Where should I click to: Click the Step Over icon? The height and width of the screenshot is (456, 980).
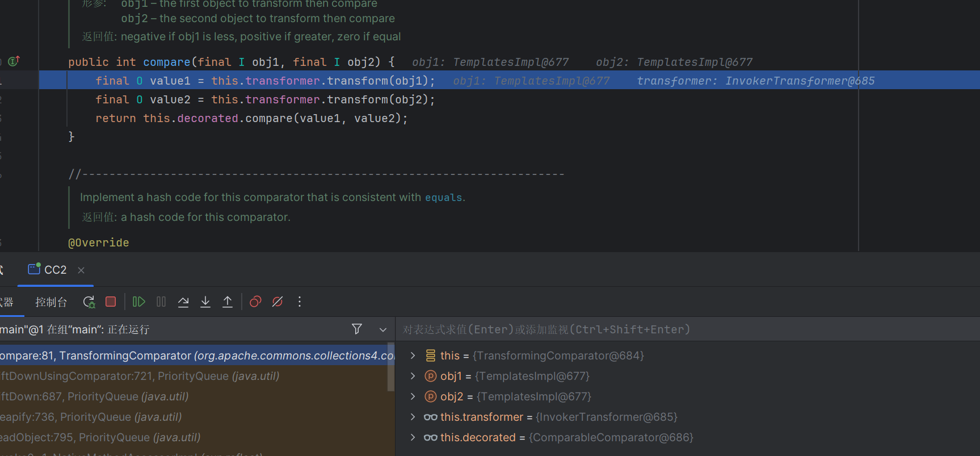pyautogui.click(x=183, y=302)
